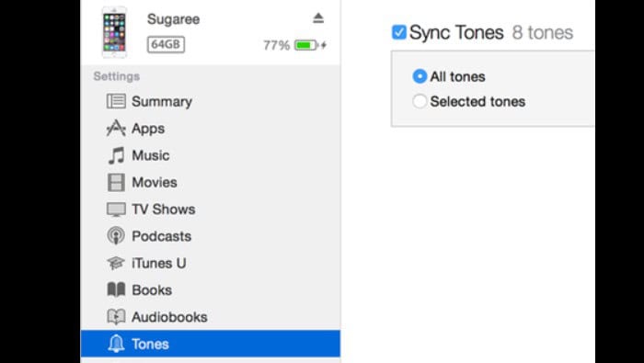Click the Audiobooks icon
This screenshot has height=363, width=644.
pos(116,317)
